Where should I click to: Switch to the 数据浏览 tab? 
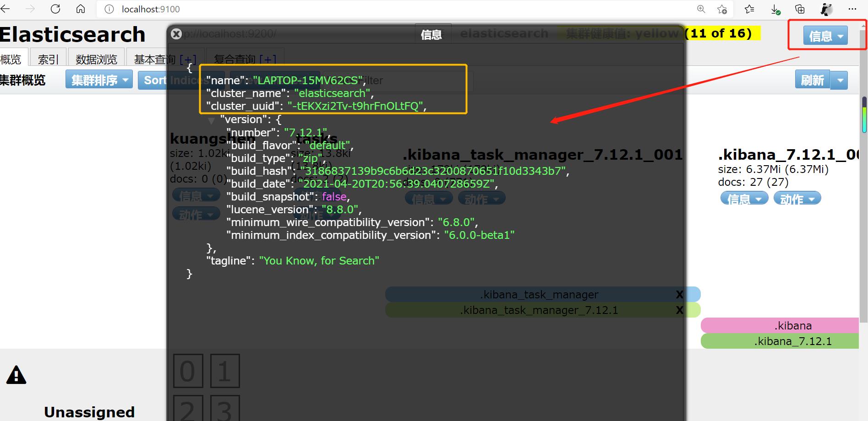click(x=96, y=59)
